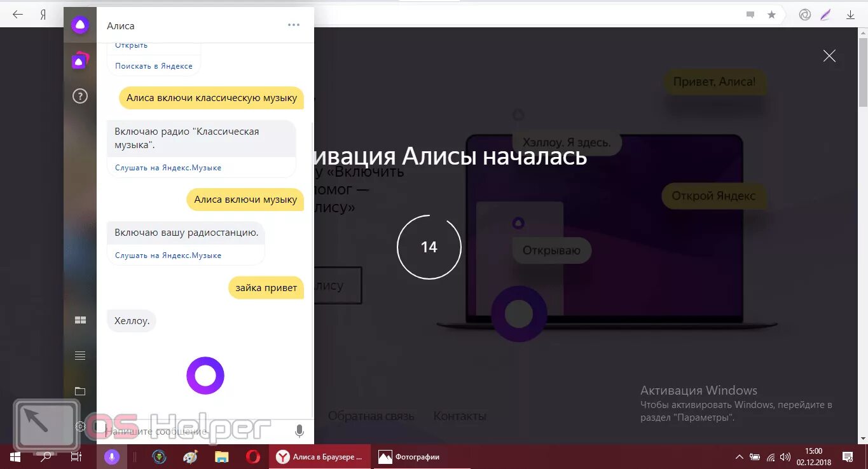Expand hidden system tray icons
Image resolution: width=868 pixels, height=469 pixels.
739,457
